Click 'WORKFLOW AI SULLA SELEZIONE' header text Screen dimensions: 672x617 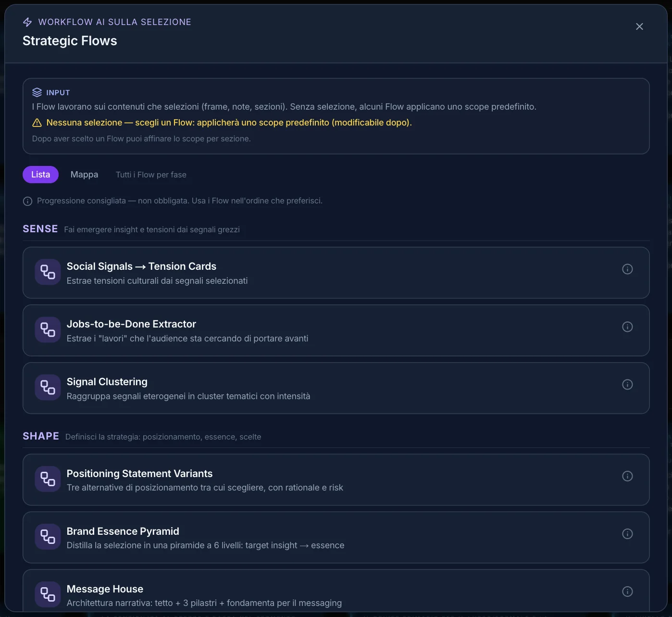coord(115,22)
